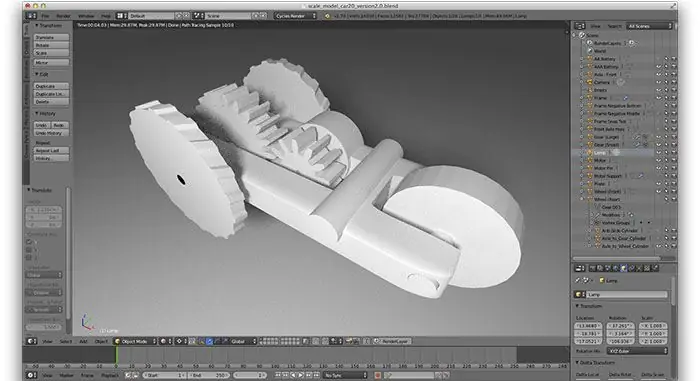Screen dimensions: 700x381
Task: Click the Mirror button
Action: click(51, 63)
